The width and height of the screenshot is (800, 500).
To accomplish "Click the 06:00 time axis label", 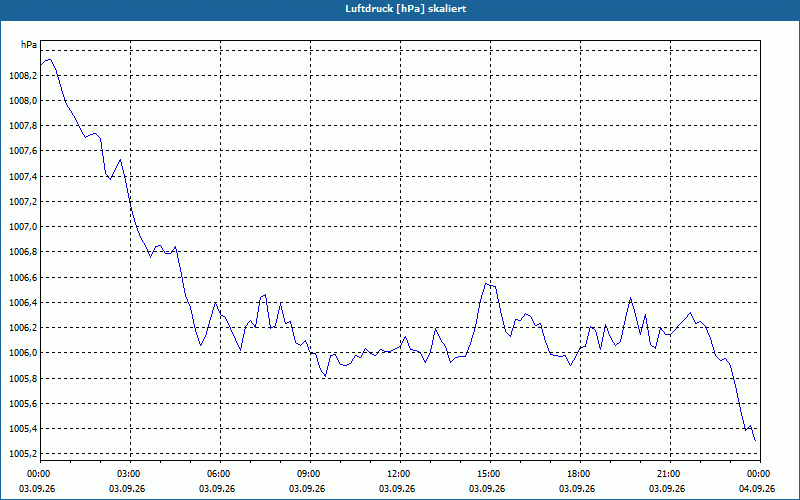I will (220, 474).
